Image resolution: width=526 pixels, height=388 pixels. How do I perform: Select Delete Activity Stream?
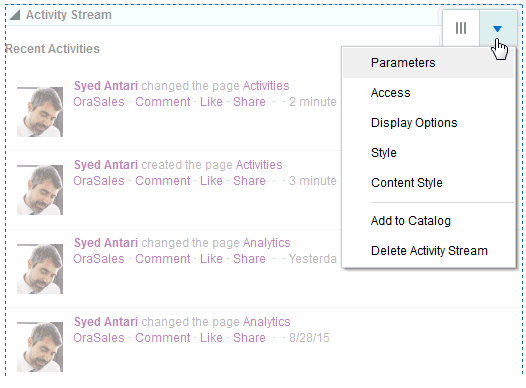pos(428,251)
